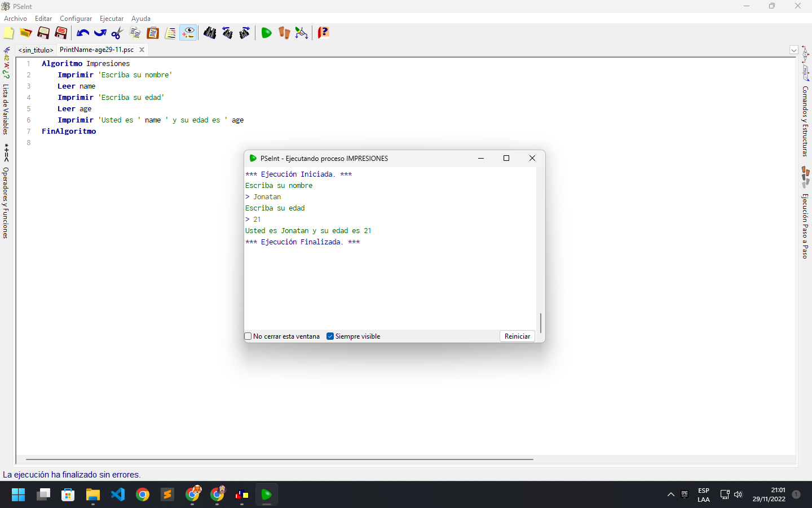Switch to the sin_titulo tab
Image resolution: width=812 pixels, height=508 pixels.
click(36, 50)
